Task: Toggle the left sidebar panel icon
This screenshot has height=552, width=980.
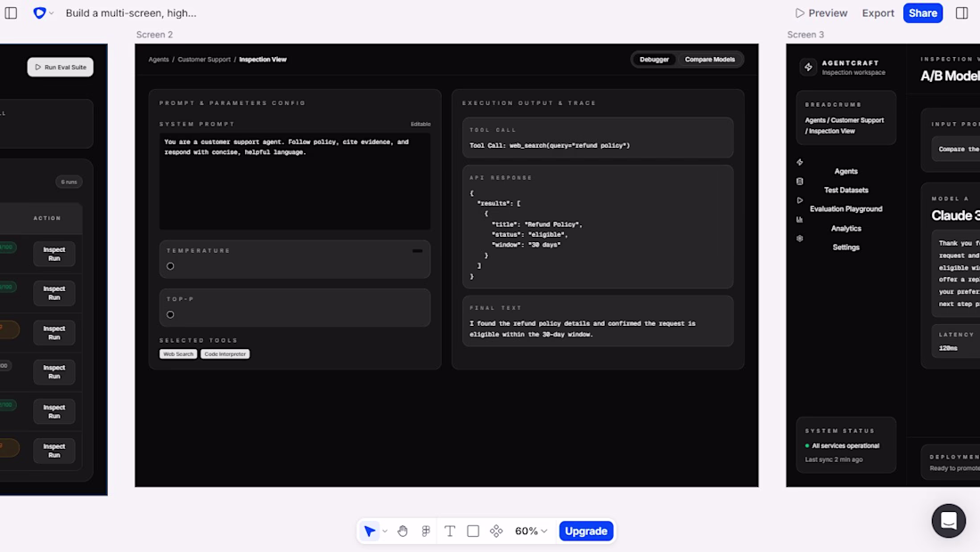Action: [12, 13]
